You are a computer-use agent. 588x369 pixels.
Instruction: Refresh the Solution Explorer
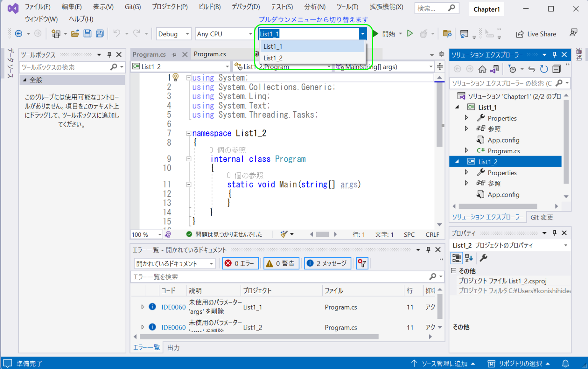click(544, 69)
